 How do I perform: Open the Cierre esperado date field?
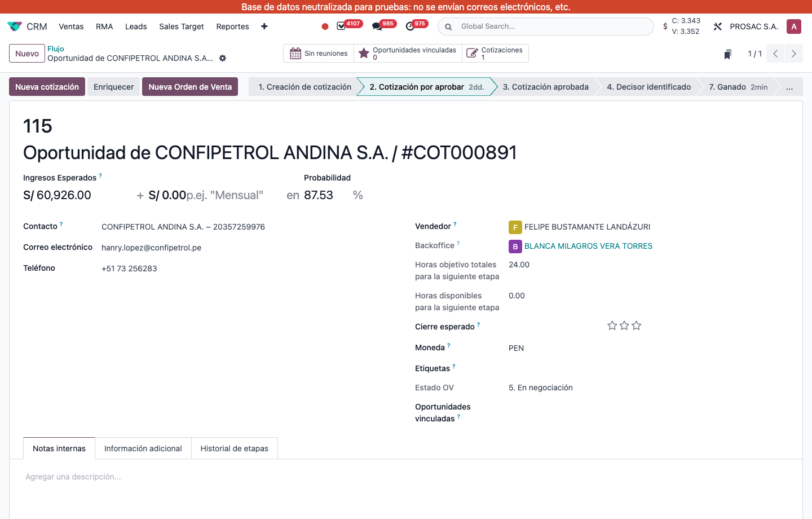pos(553,327)
